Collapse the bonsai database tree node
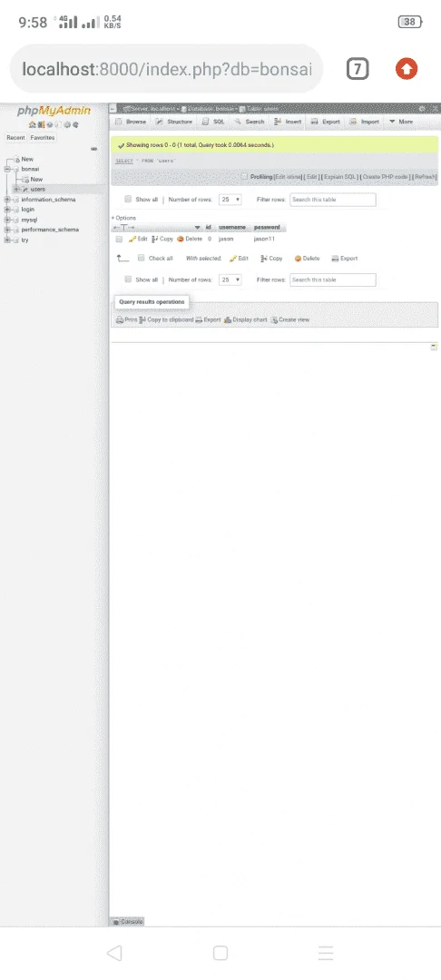 [7, 170]
